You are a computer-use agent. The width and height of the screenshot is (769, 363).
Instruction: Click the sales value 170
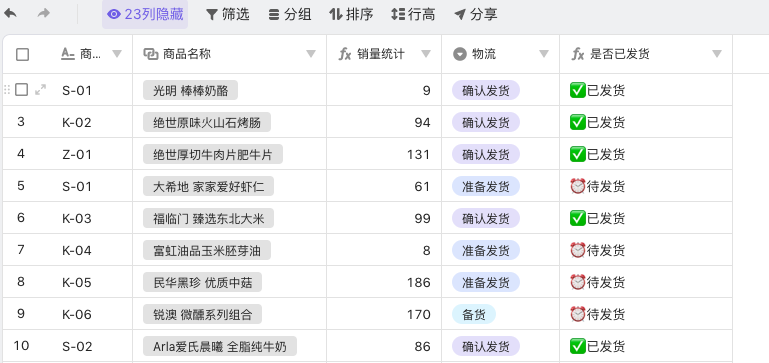point(418,314)
